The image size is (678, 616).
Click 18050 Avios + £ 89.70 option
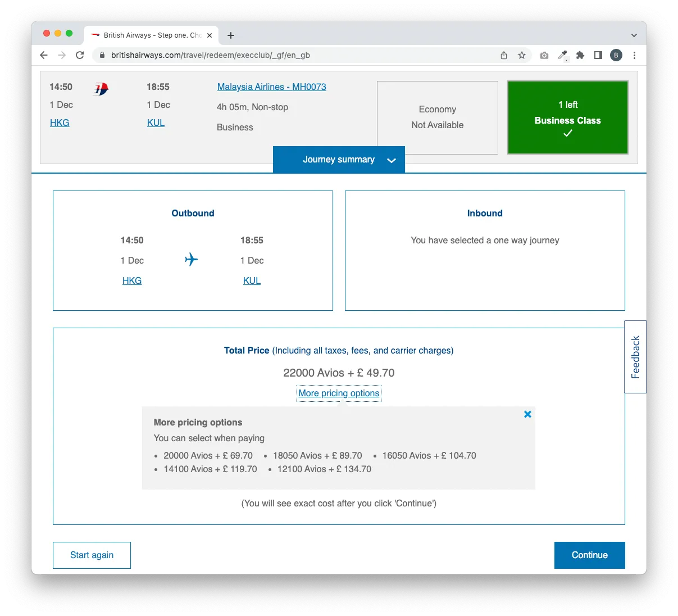(317, 456)
